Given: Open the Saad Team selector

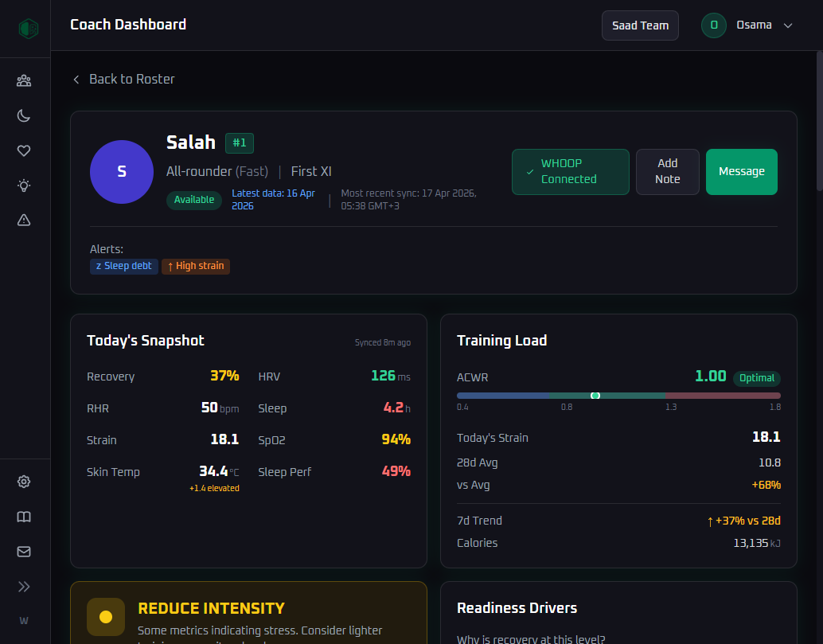Looking at the screenshot, I should click(x=640, y=25).
